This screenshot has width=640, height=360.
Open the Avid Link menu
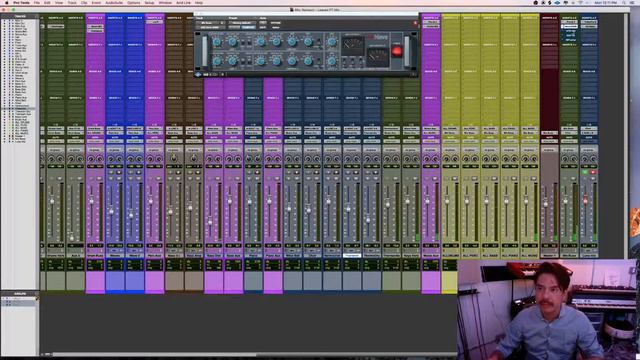point(183,3)
